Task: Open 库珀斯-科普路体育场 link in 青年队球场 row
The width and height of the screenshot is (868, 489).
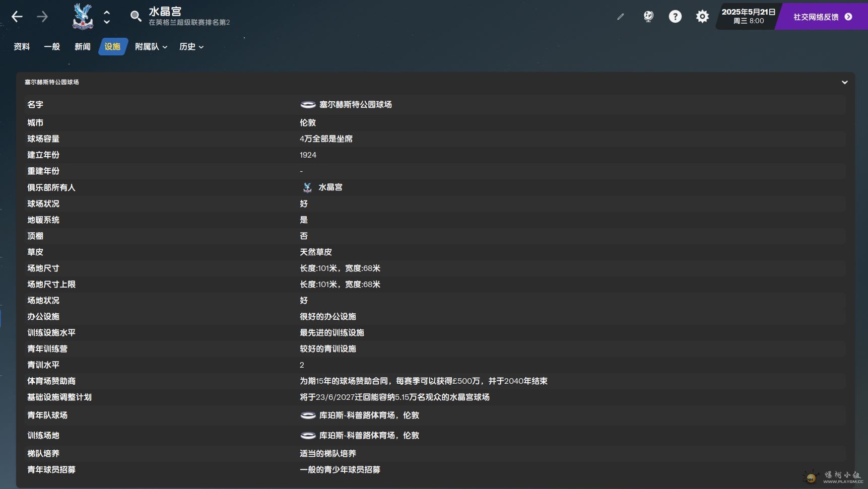Action: point(369,415)
